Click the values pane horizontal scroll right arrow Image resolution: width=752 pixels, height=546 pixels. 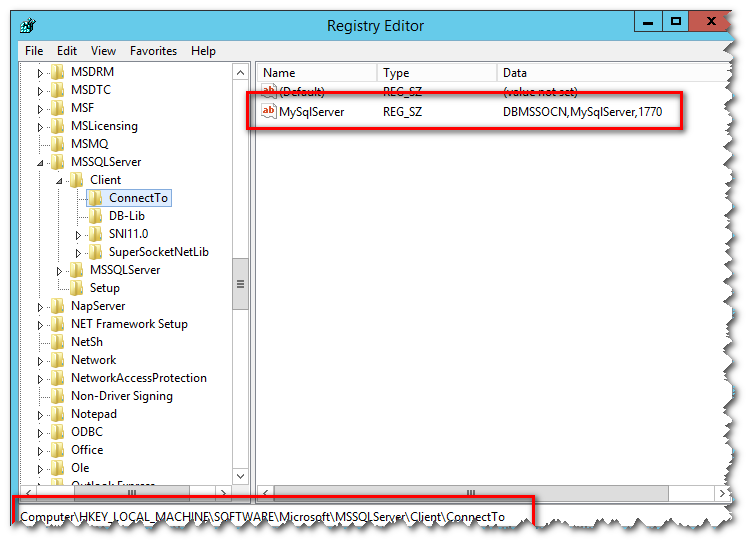pyautogui.click(x=722, y=493)
